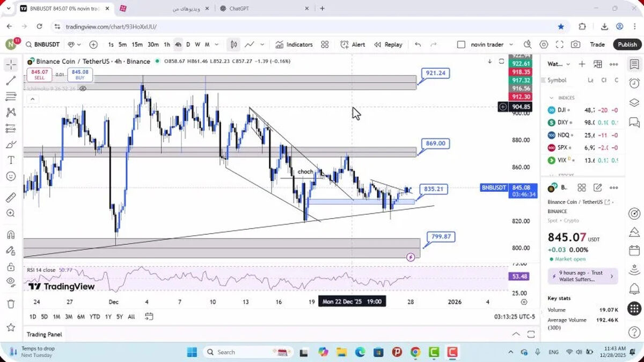This screenshot has width=644, height=362.
Task: Click the 845.07 SELL button
Action: 39,75
